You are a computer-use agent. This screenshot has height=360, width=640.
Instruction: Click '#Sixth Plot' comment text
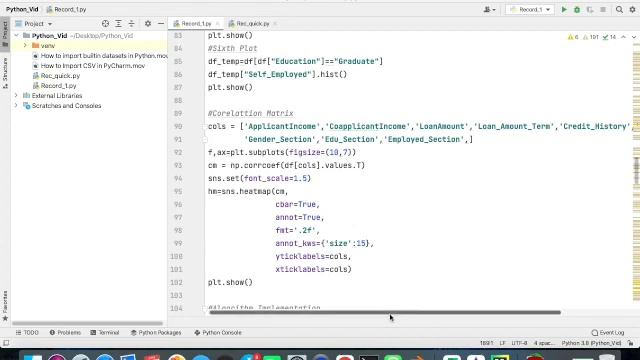pos(232,48)
